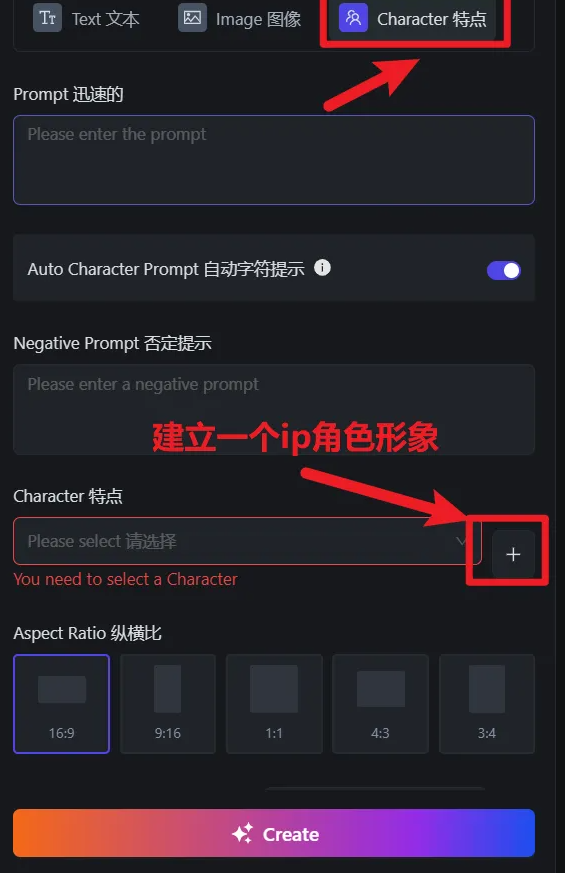Disable the Auto Character Prompt toggle
Viewport: 565px width, 873px height.
504,270
